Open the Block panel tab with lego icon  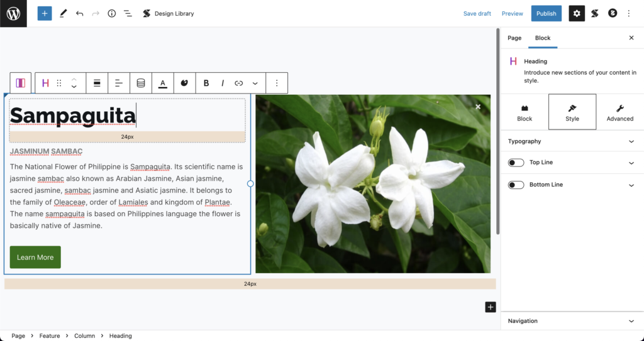point(525,112)
